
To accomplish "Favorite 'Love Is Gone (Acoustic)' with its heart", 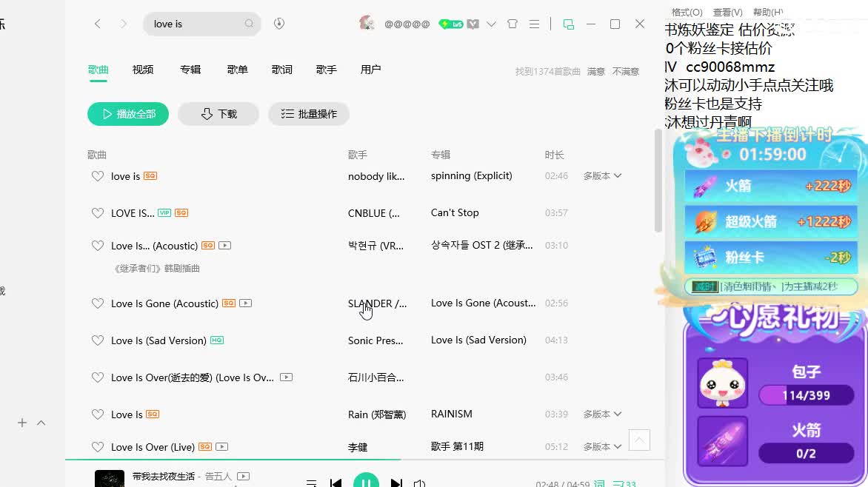I will (98, 303).
